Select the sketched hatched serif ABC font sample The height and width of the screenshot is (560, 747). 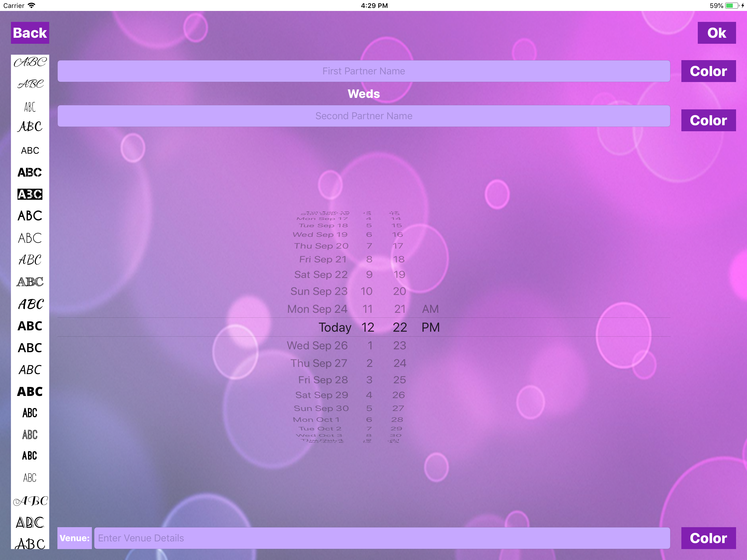[30, 282]
